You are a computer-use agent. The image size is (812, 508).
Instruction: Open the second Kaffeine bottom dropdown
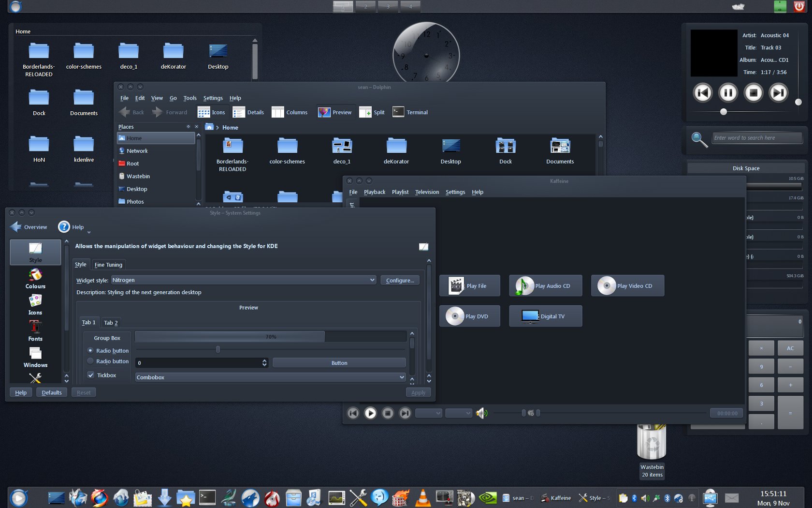point(458,413)
